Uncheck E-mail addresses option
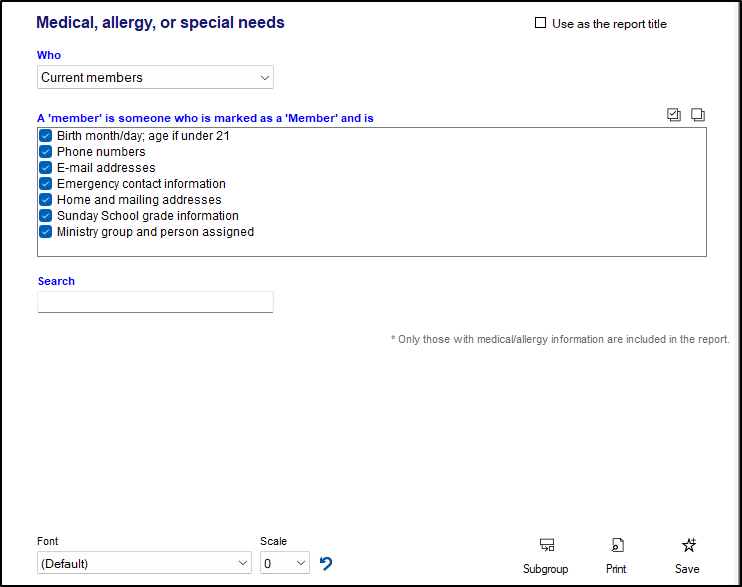 pyautogui.click(x=45, y=168)
